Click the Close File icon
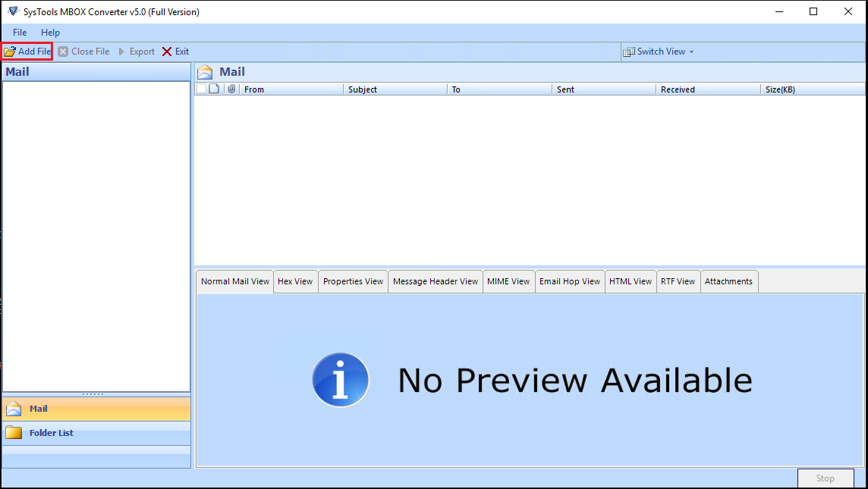 pos(63,52)
